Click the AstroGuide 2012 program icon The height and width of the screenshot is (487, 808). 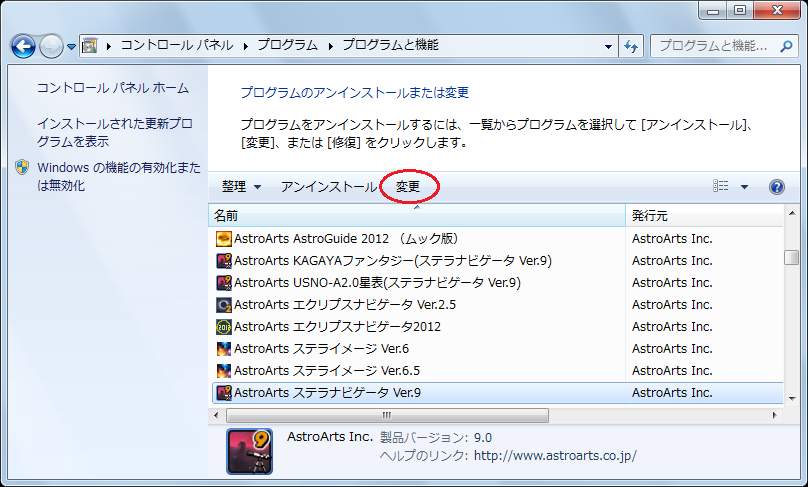224,239
